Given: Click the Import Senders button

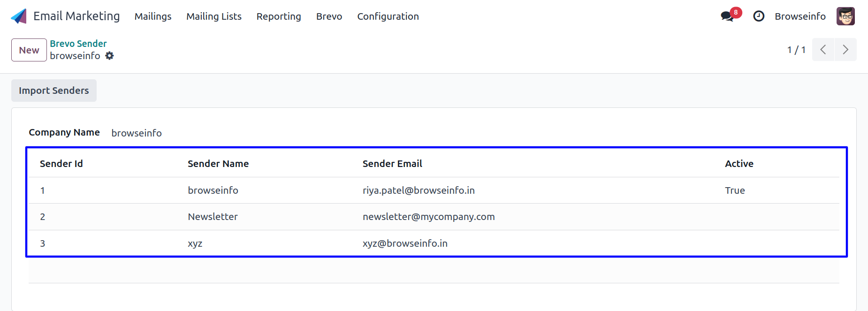Looking at the screenshot, I should (54, 91).
